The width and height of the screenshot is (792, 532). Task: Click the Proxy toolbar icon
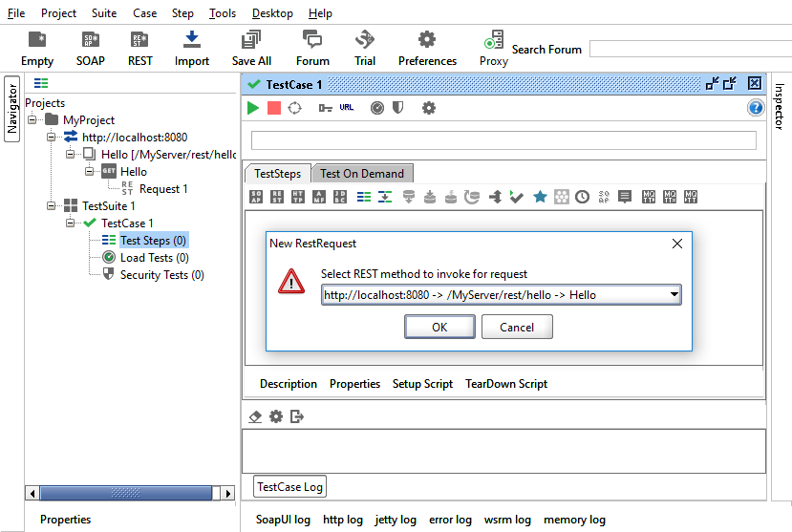pos(494,49)
